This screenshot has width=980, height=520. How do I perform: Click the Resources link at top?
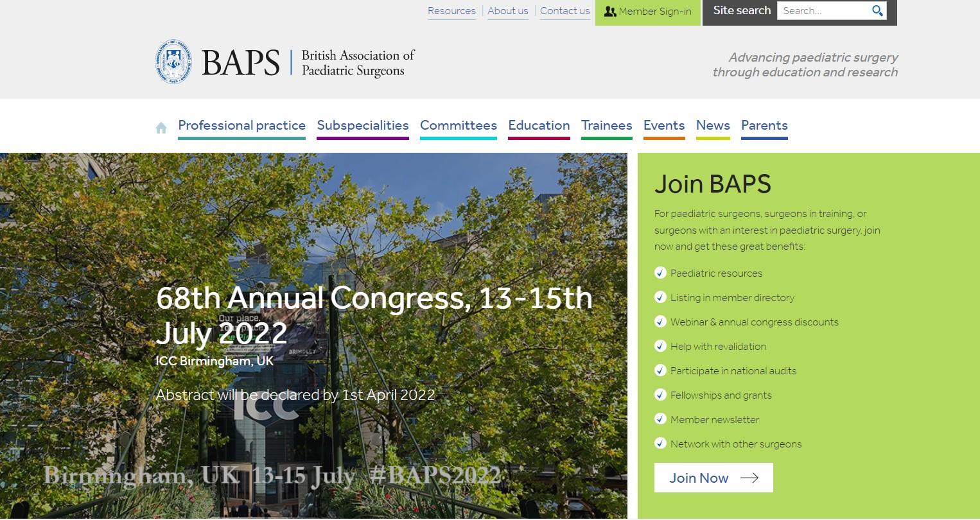[451, 11]
